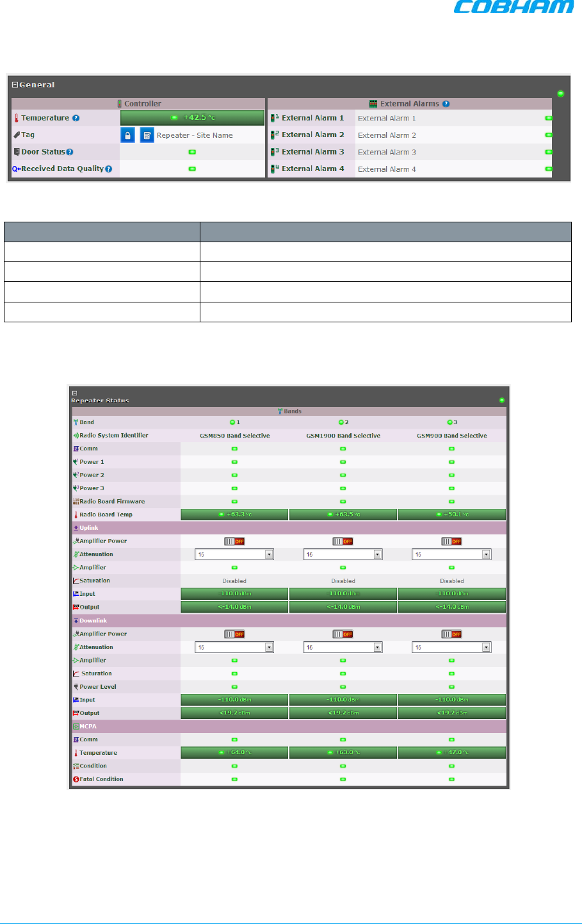This screenshot has height=924, width=582.
Task: Click the Controller temperature bar +42.5
Action: coord(193,118)
